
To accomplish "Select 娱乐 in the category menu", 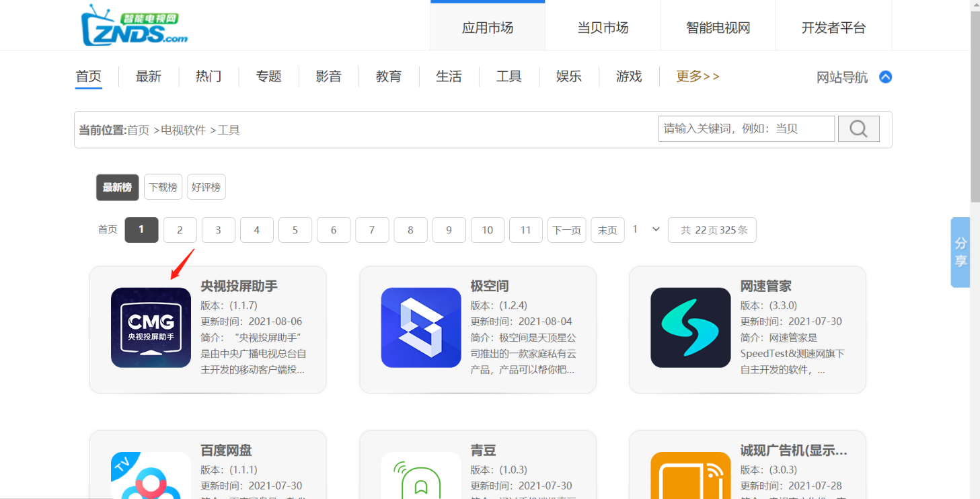I will coord(569,77).
